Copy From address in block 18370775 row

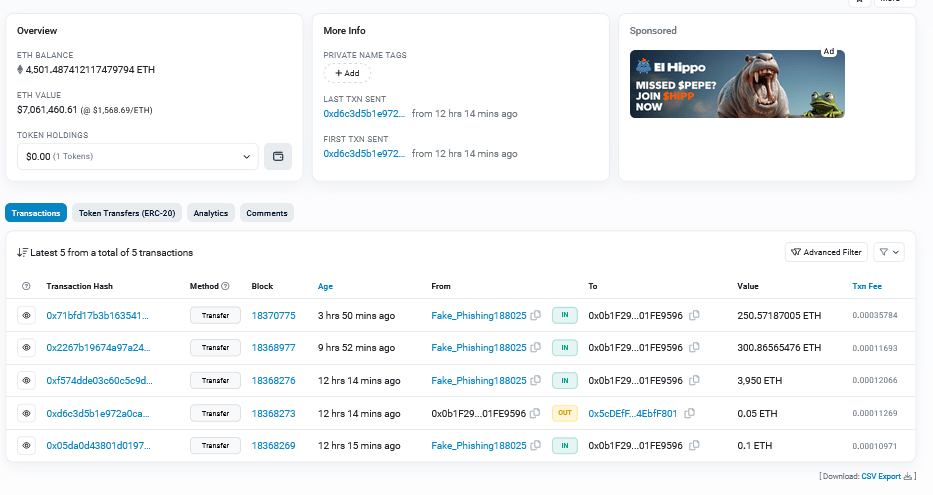pyautogui.click(x=536, y=316)
